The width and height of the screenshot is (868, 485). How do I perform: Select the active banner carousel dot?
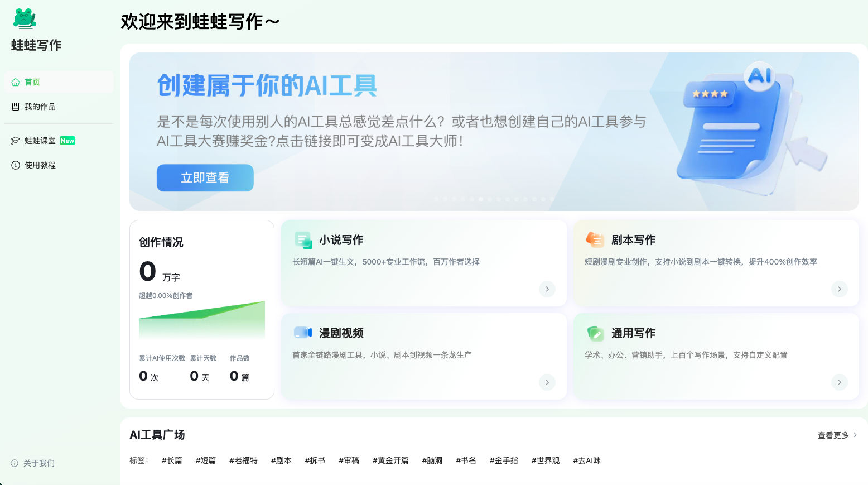481,199
